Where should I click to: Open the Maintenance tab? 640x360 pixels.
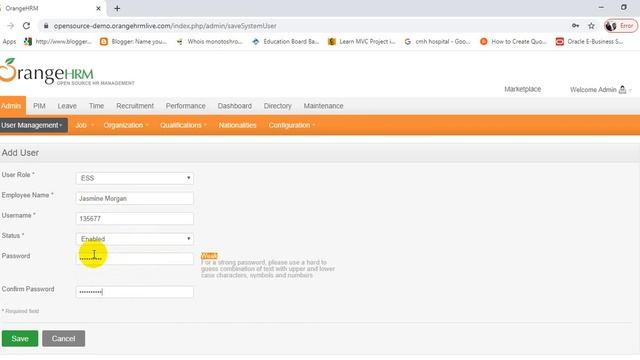point(323,106)
